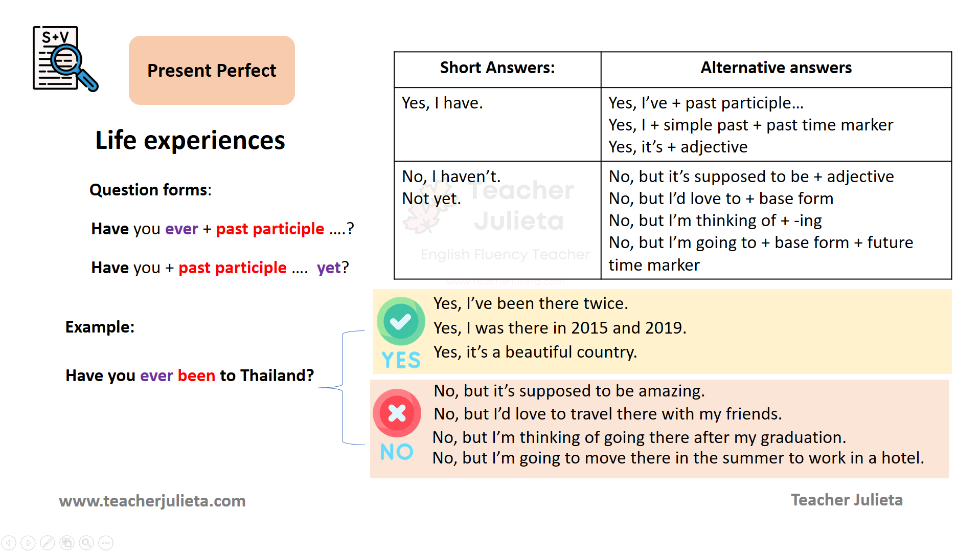Click the S+V document magnifier graphic

click(64, 59)
